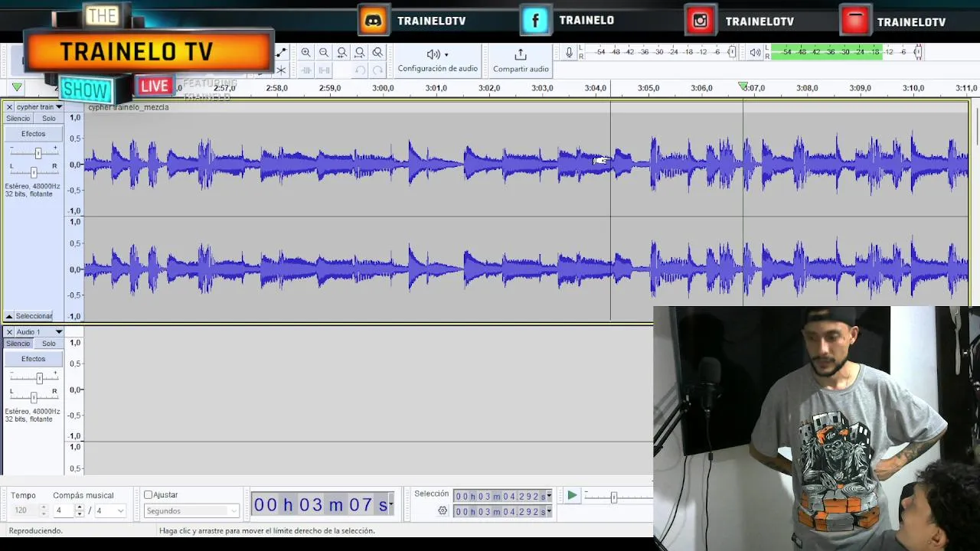Image resolution: width=980 pixels, height=551 pixels.
Task: Adjust the Audio 1 track pan slider
Action: click(x=34, y=397)
